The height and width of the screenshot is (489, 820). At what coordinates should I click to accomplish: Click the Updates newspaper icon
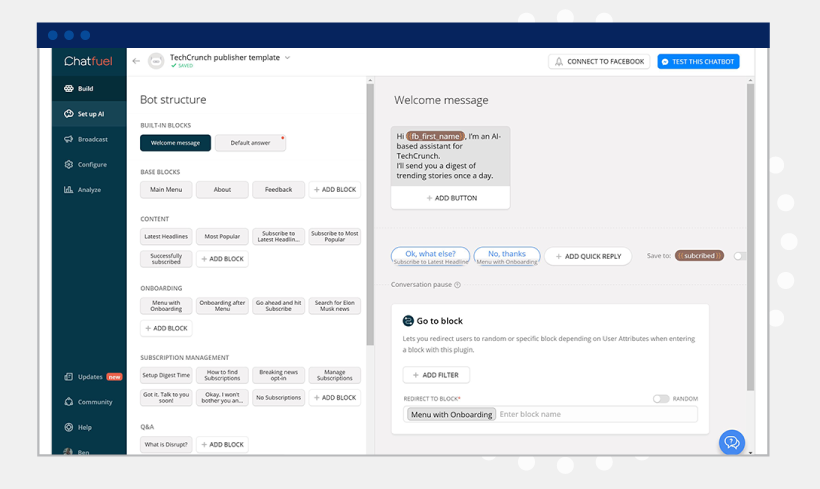[x=69, y=377]
